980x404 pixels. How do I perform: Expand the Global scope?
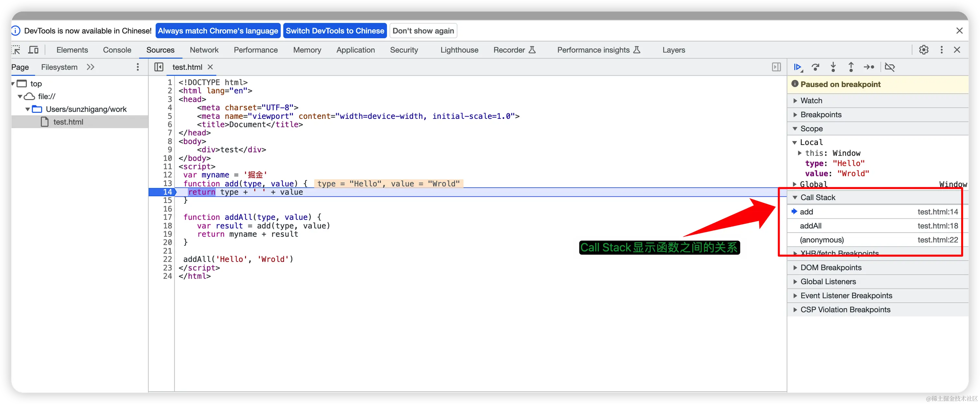[x=794, y=184]
